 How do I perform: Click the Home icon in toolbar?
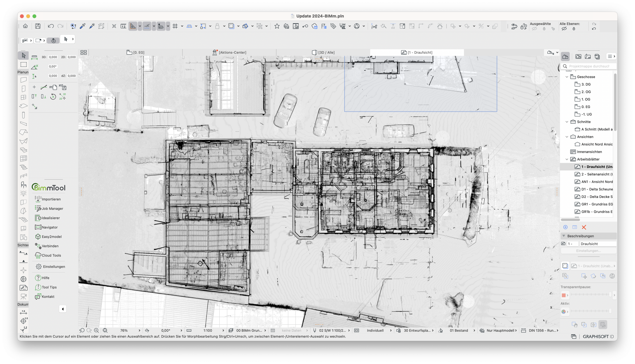25,26
